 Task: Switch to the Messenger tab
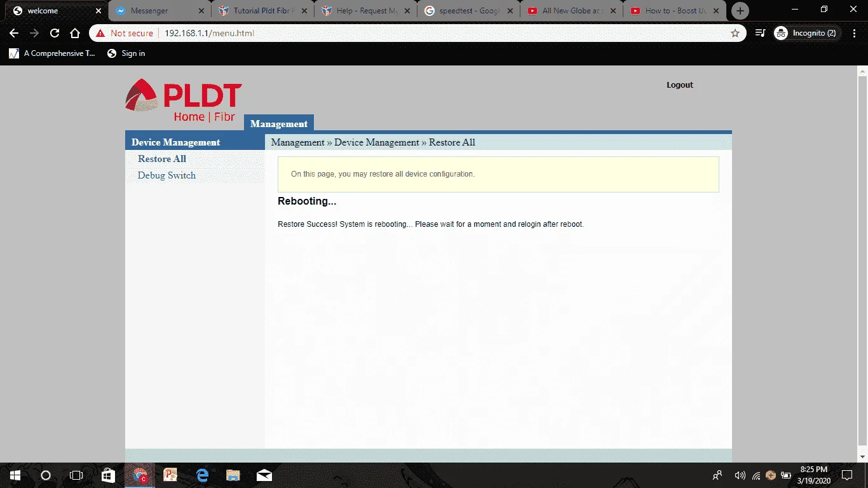159,11
